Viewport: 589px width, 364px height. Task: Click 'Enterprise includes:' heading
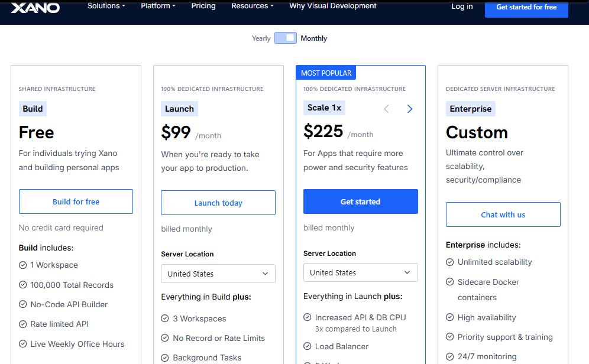pyautogui.click(x=483, y=245)
